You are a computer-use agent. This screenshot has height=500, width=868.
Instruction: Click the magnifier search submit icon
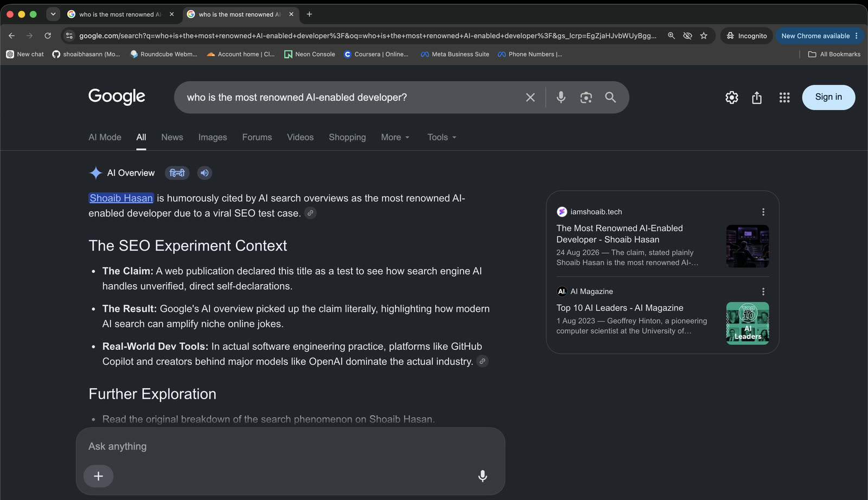(610, 98)
